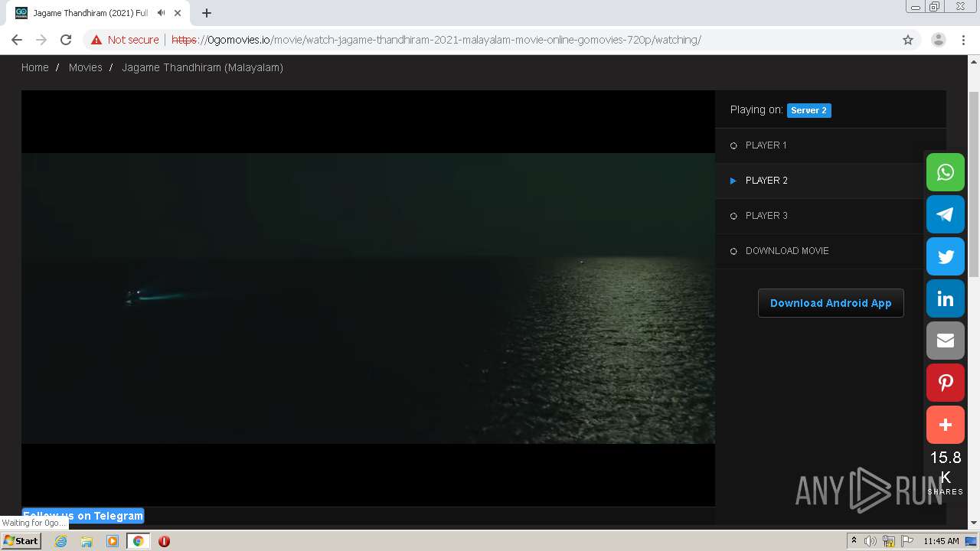Open media player from taskbar
The image size is (980, 551).
click(x=113, y=541)
